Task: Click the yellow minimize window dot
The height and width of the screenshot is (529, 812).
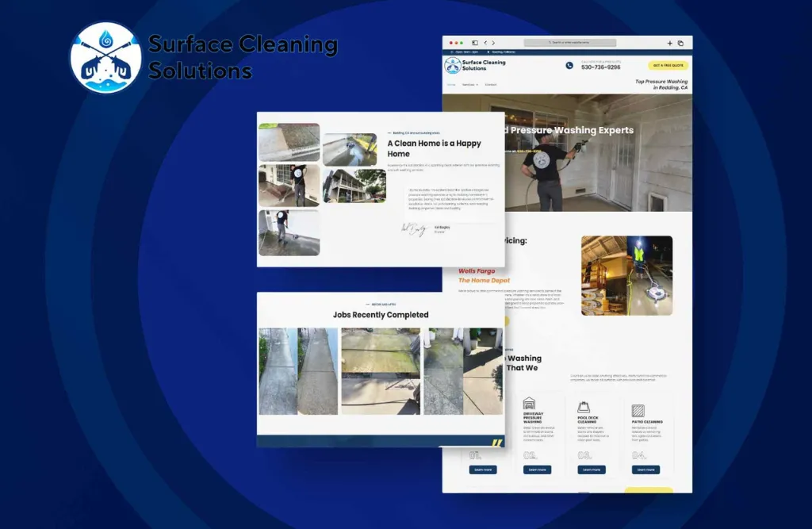Action: coord(456,43)
